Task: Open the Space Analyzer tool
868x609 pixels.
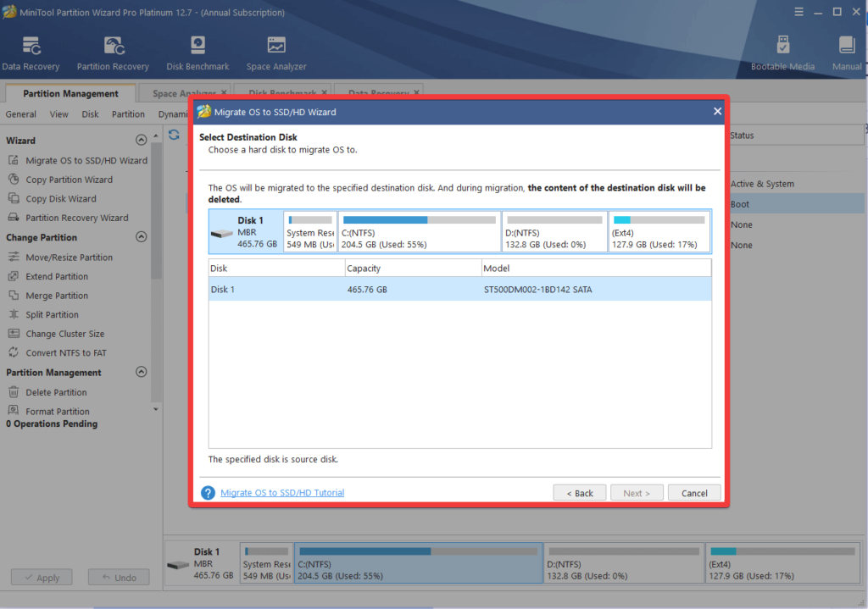Action: pos(276,53)
